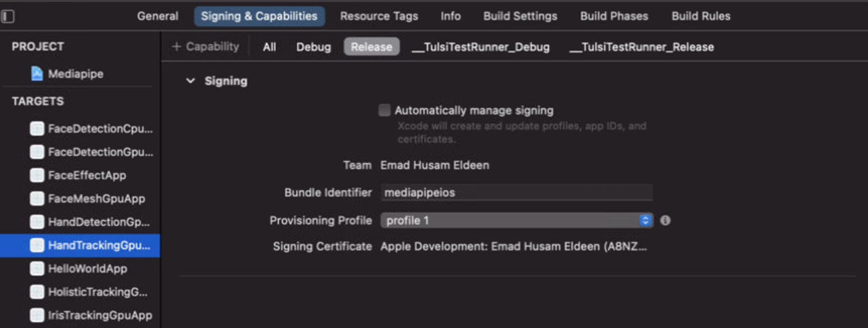Click the Team name Emad Husam Eldeen
This screenshot has height=328, width=868.
(434, 165)
